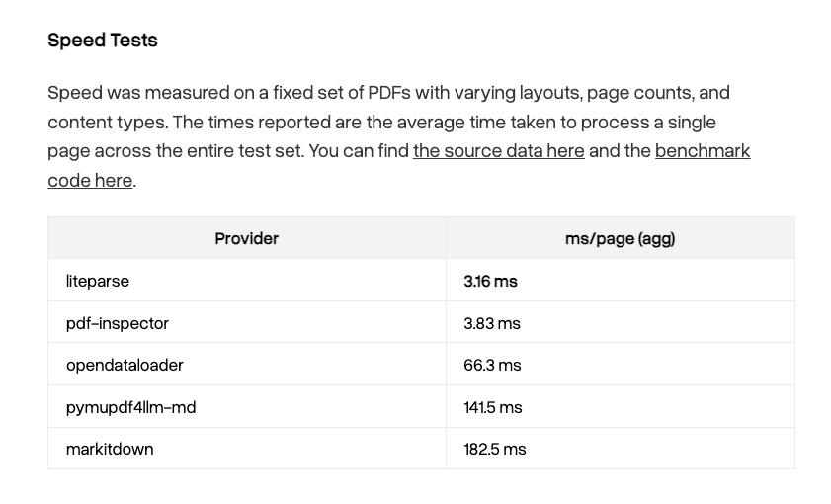Select the "Provider" column header
831x504 pixels.
click(246, 238)
